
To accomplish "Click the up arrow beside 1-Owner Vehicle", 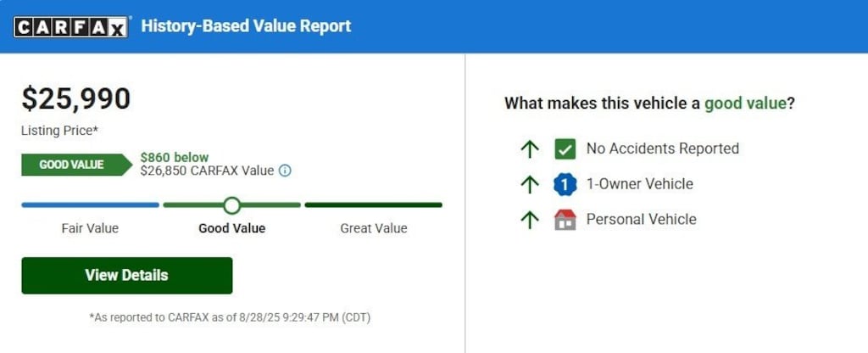I will [x=530, y=184].
